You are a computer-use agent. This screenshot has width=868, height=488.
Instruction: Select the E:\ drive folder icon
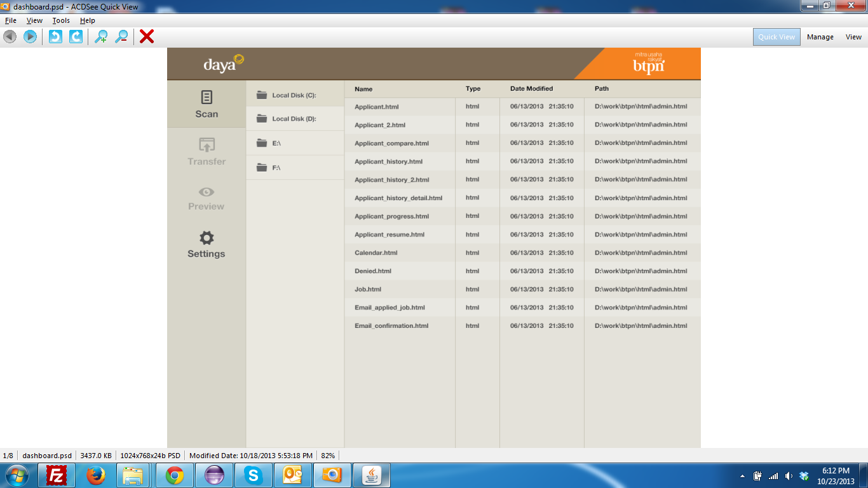point(262,144)
